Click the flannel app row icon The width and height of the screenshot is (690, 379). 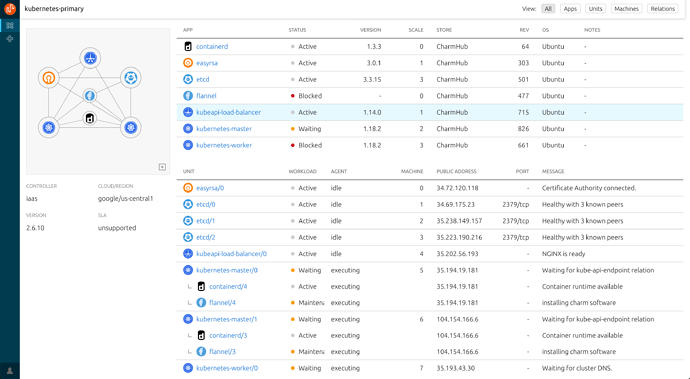click(188, 96)
